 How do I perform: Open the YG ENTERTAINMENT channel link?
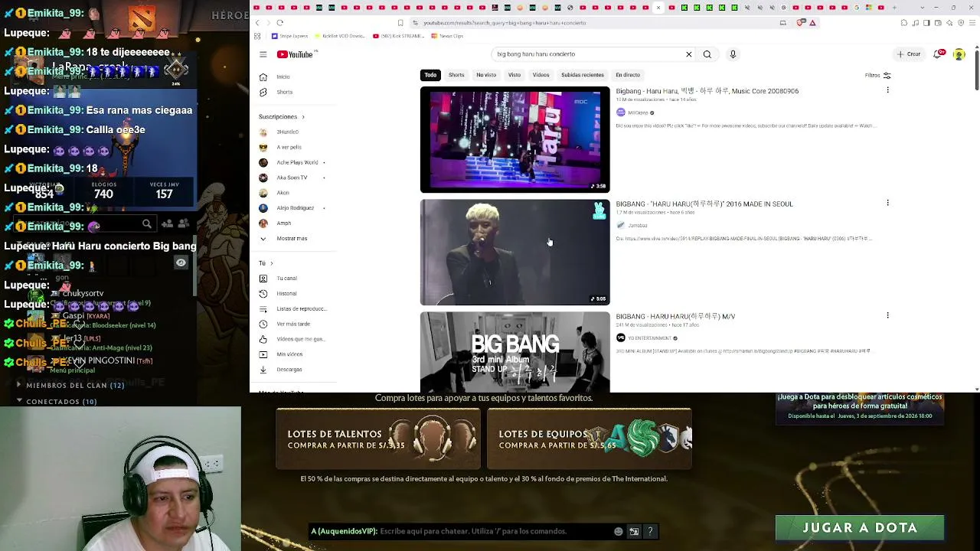coord(650,338)
